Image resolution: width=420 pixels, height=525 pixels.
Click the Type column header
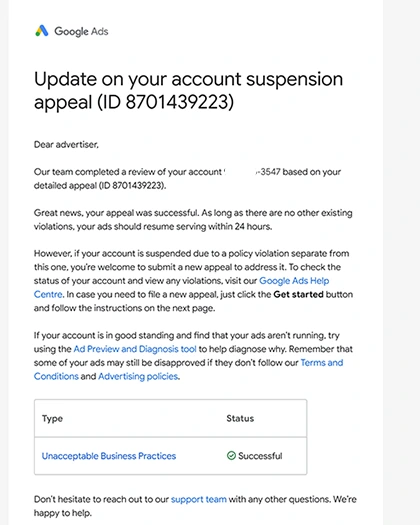pyautogui.click(x=52, y=419)
